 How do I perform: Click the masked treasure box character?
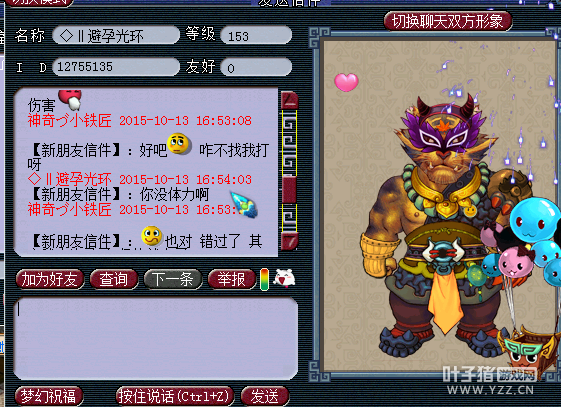pyautogui.click(x=527, y=348)
